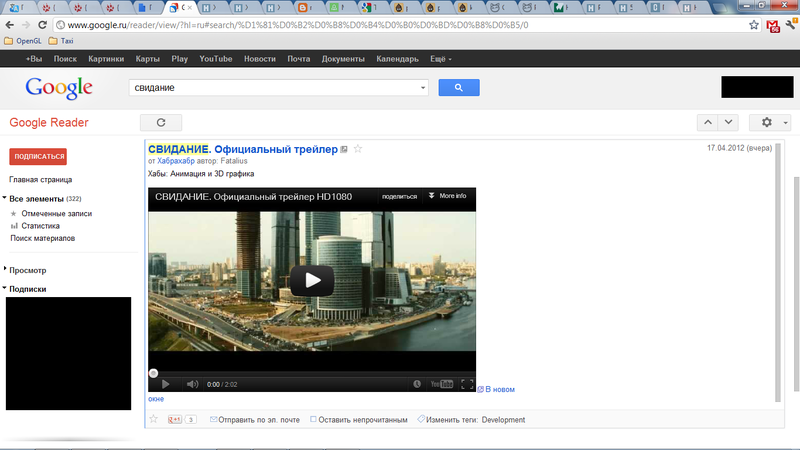Click the video progress bar scrubber handle
Screen dimensions: 800x450
pos(153,373)
